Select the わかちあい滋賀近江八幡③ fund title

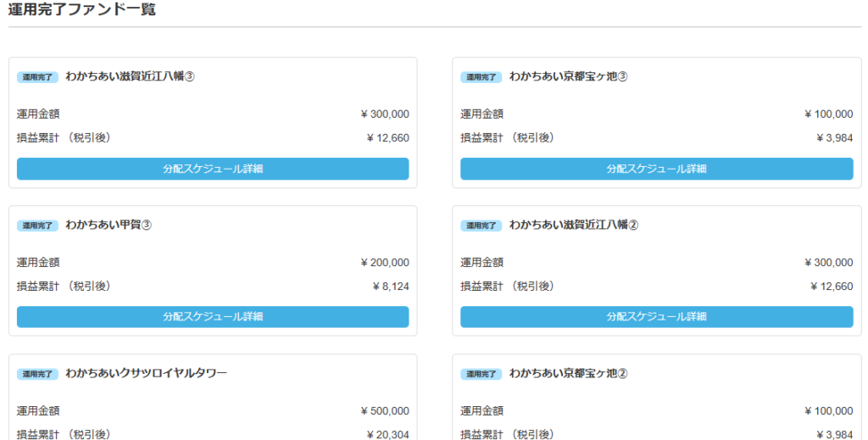point(131,76)
